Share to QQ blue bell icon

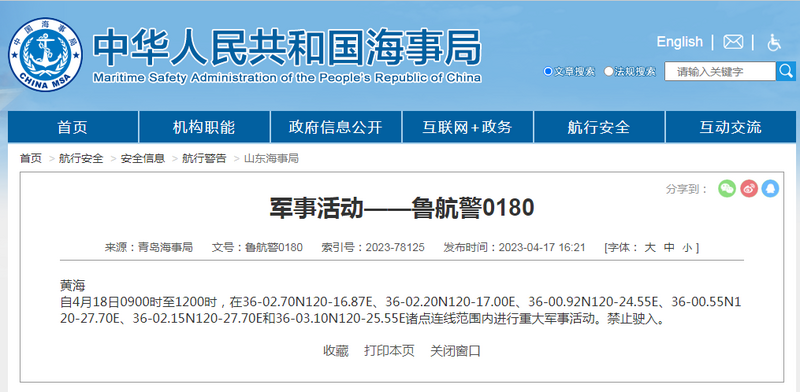[770, 189]
